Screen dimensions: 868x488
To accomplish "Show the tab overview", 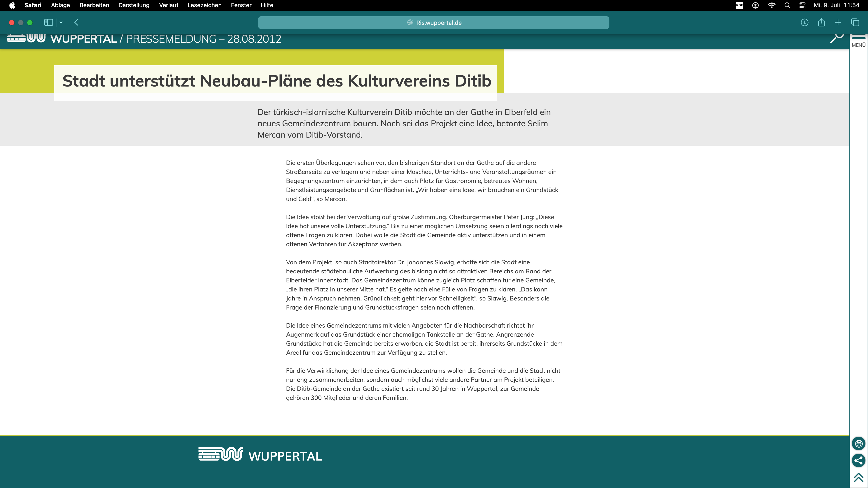I will tap(855, 22).
